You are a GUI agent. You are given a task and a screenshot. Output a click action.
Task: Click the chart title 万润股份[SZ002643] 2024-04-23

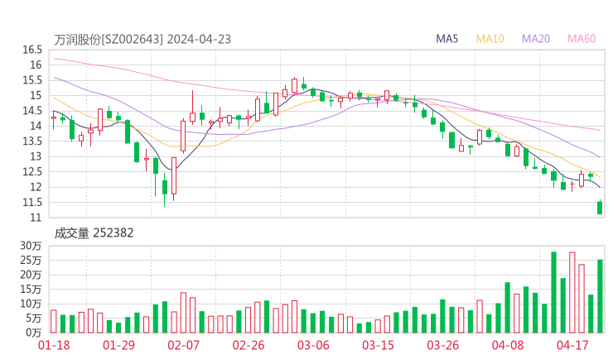click(142, 39)
